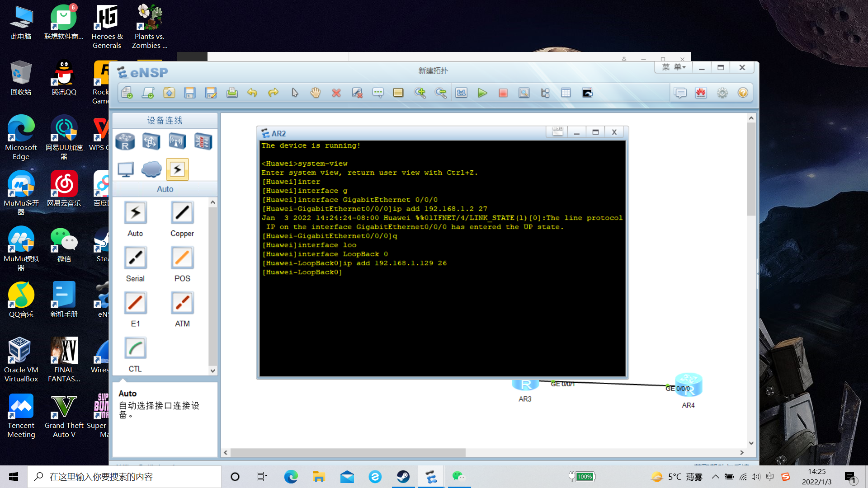Select the cloud device category
The height and width of the screenshot is (488, 868).
151,169
